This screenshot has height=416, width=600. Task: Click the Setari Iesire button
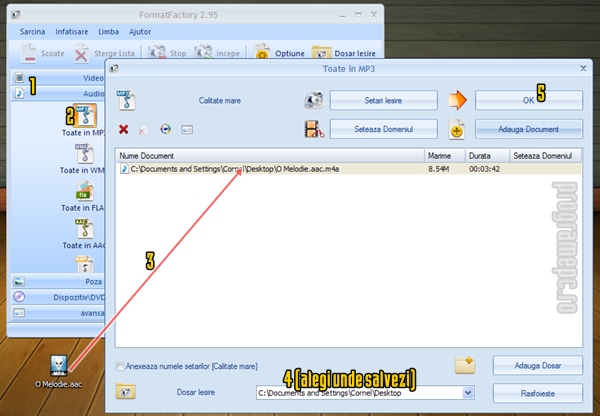pos(383,100)
